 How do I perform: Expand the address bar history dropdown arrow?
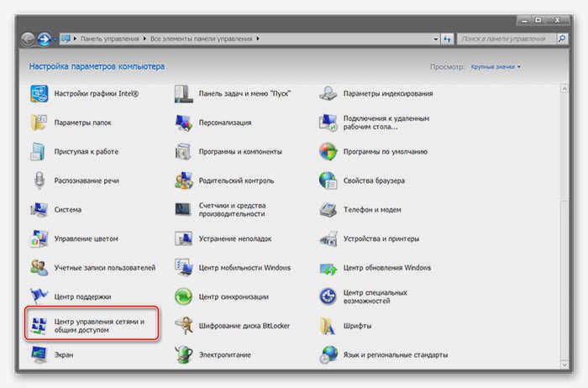click(x=435, y=39)
